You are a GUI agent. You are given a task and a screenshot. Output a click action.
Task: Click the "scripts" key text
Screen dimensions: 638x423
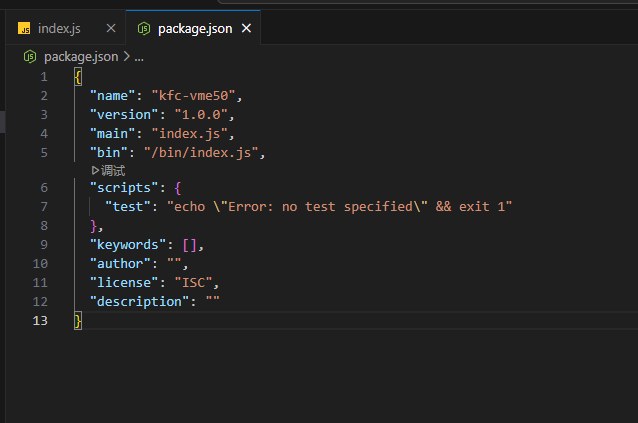click(121, 188)
